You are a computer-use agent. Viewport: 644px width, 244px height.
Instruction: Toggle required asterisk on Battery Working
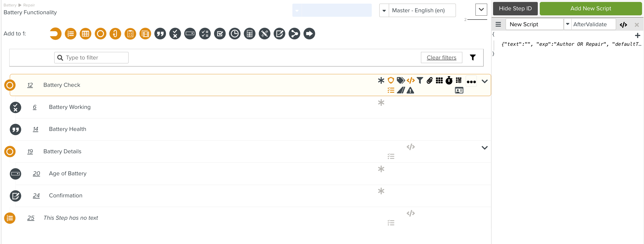[x=381, y=103]
